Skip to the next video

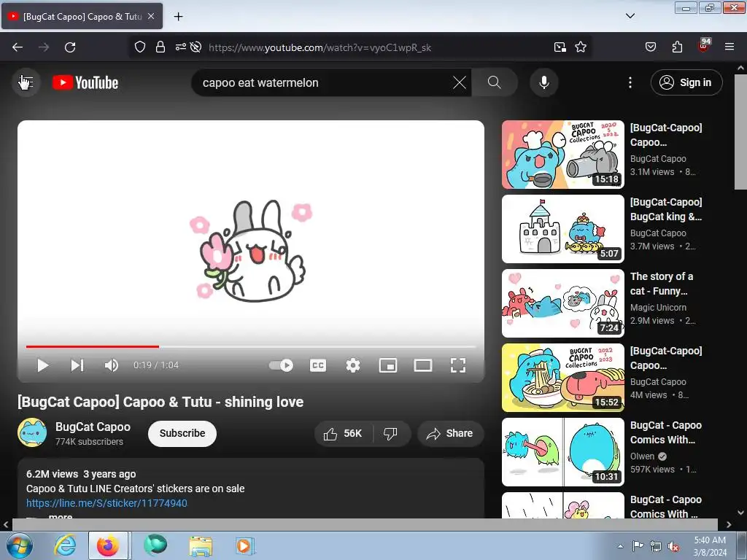click(x=77, y=365)
